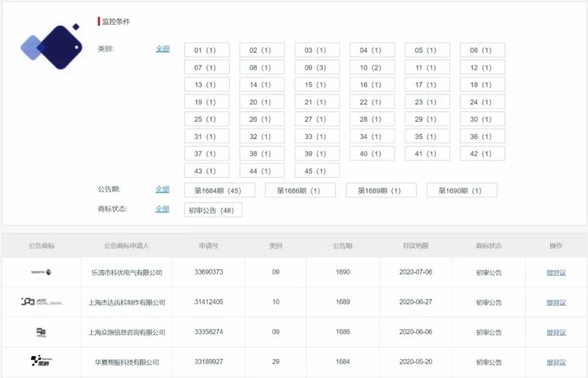Select 全部 next to 商标状态
The height and width of the screenshot is (378, 588).
(162, 209)
